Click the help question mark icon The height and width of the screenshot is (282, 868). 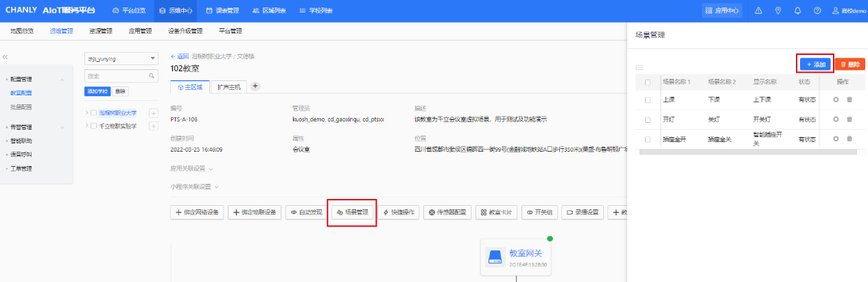click(817, 11)
